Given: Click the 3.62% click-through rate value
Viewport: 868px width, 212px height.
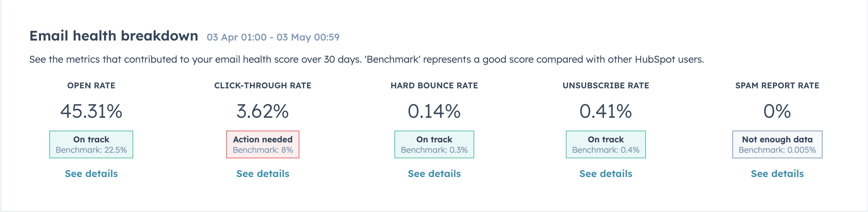Looking at the screenshot, I should click(263, 111).
